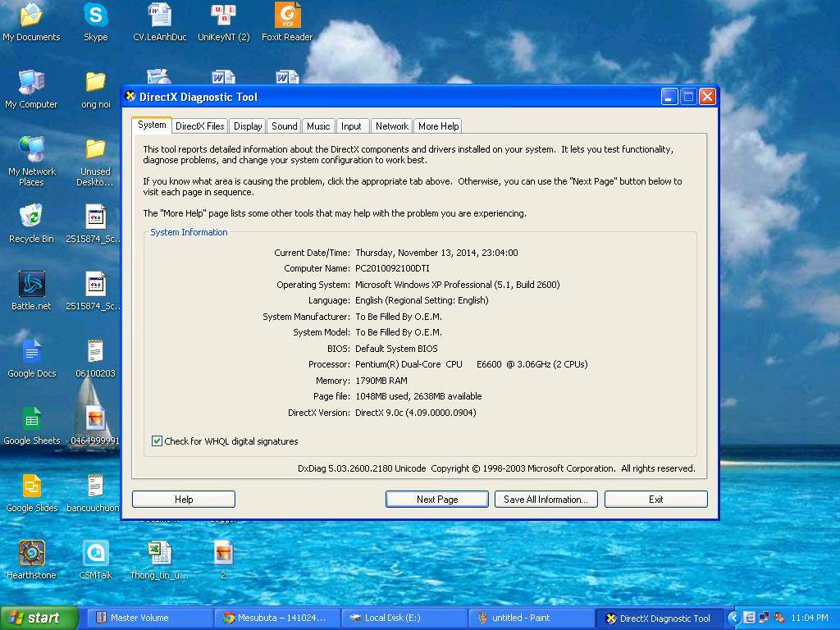The width and height of the screenshot is (840, 630).
Task: Open the Sound tab
Action: 284,126
